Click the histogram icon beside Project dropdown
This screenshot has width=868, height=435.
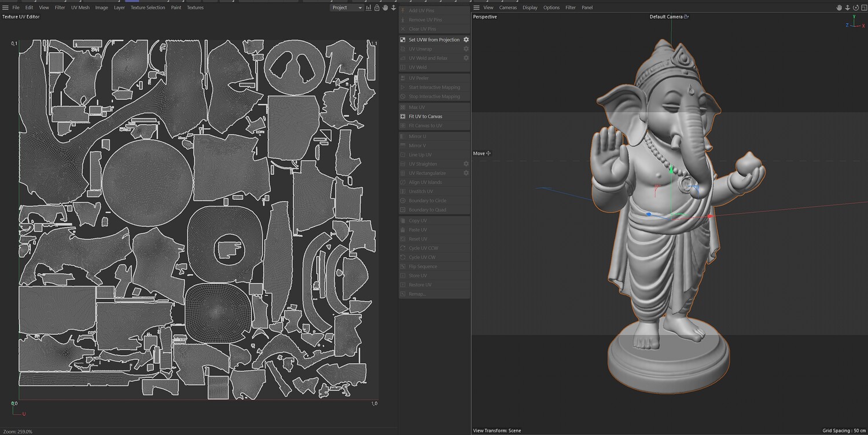coord(369,8)
